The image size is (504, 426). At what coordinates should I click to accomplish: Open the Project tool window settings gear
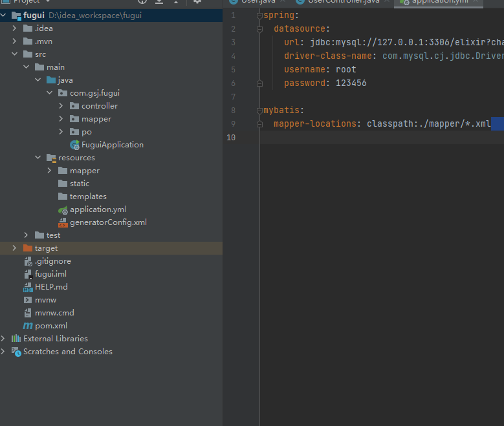(197, 1)
